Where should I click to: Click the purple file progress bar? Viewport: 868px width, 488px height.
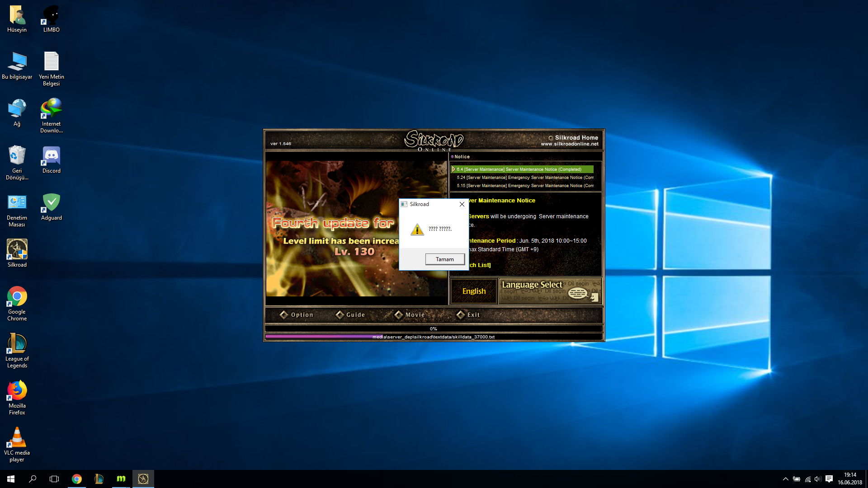(x=434, y=337)
